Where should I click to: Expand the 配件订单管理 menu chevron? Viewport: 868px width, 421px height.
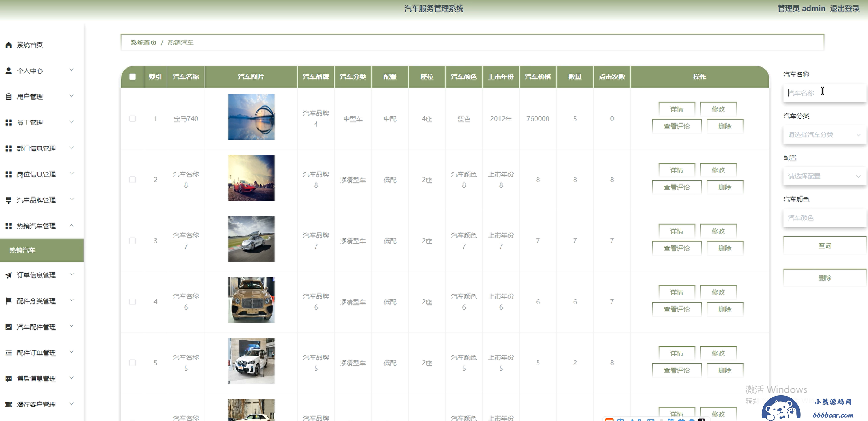[x=71, y=352]
